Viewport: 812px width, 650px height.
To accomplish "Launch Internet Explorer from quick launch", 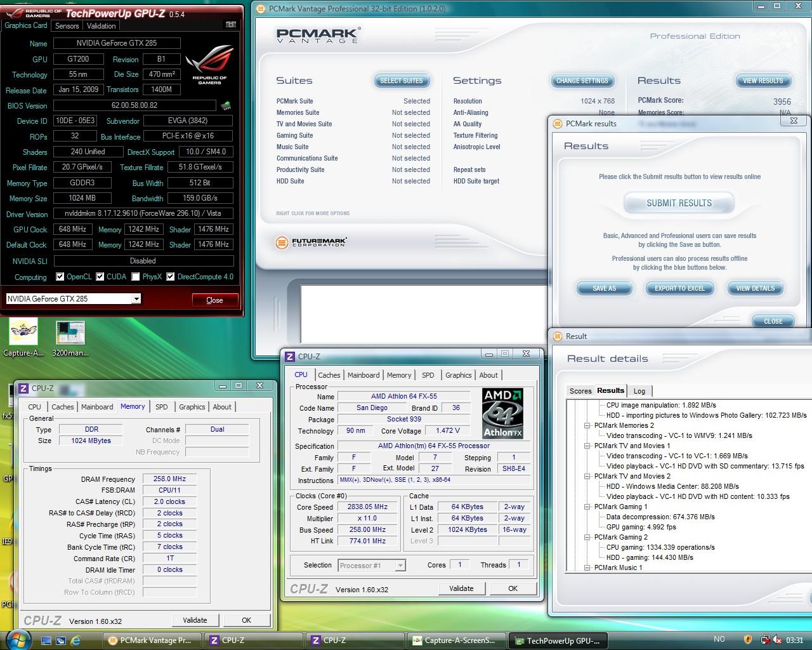I will [x=75, y=640].
